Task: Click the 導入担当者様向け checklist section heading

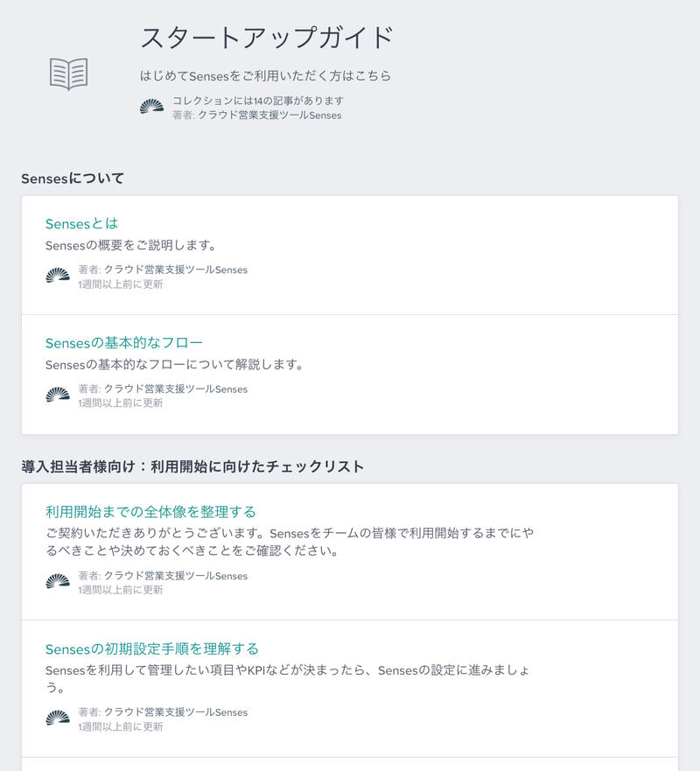Action: (x=192, y=466)
